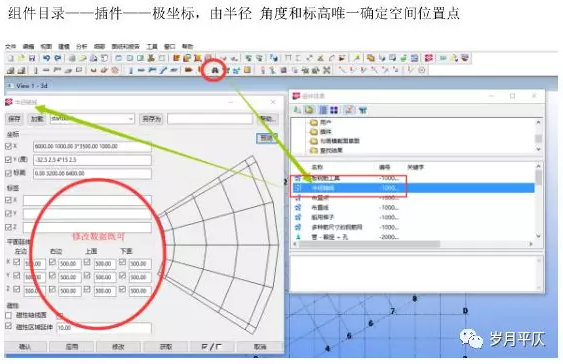Click the 另存为 button
The image size is (563, 364).
[151, 119]
